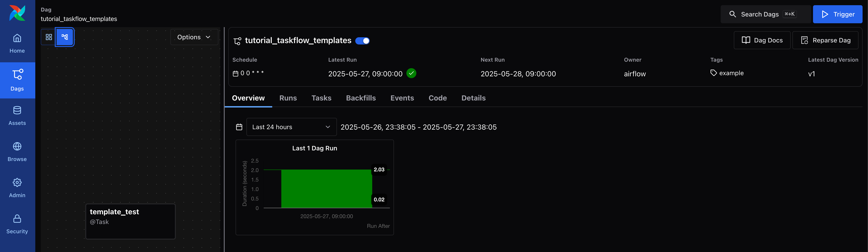Expand the Options dropdown
Viewport: 868px width, 252px height.
tap(194, 37)
